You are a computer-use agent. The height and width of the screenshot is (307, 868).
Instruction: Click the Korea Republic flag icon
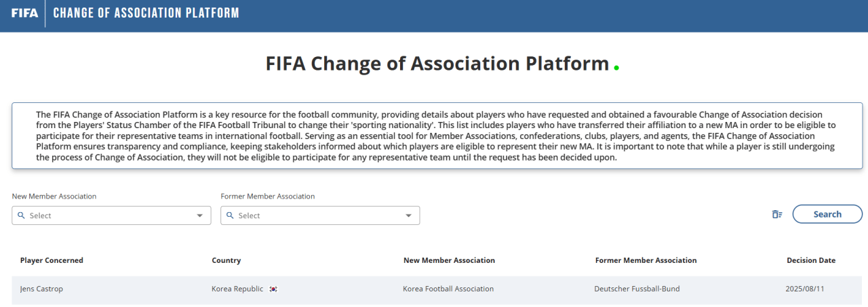(x=273, y=289)
